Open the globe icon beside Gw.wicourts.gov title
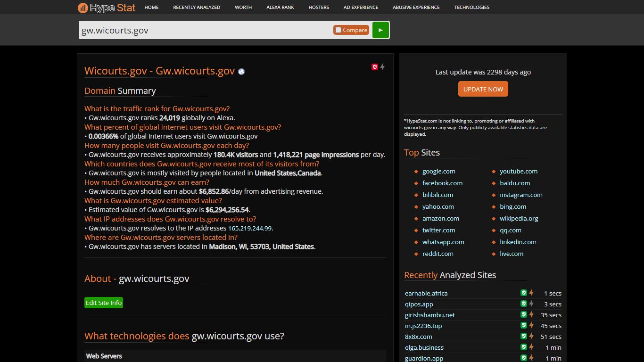 tap(241, 72)
